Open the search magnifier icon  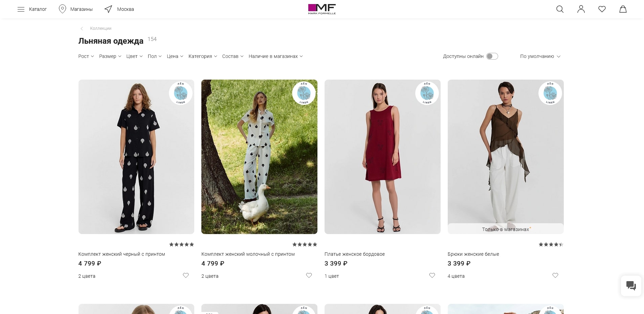click(x=560, y=9)
